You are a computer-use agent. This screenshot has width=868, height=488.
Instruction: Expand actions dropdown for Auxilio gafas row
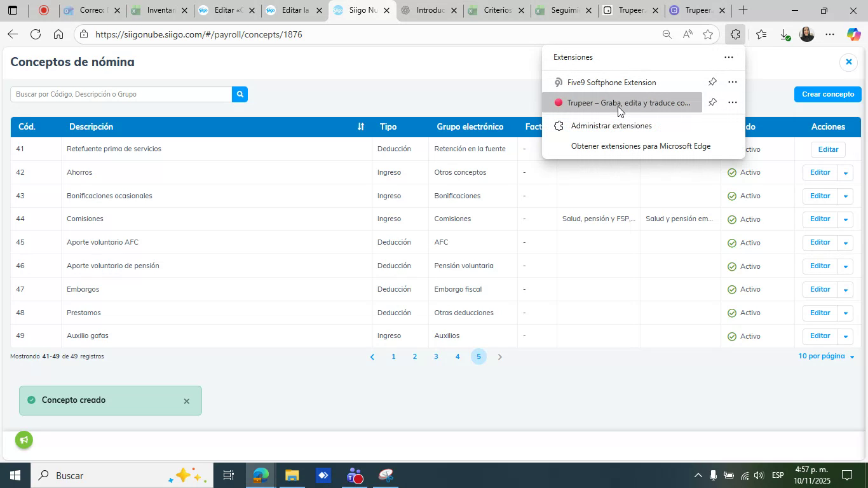pyautogui.click(x=845, y=337)
